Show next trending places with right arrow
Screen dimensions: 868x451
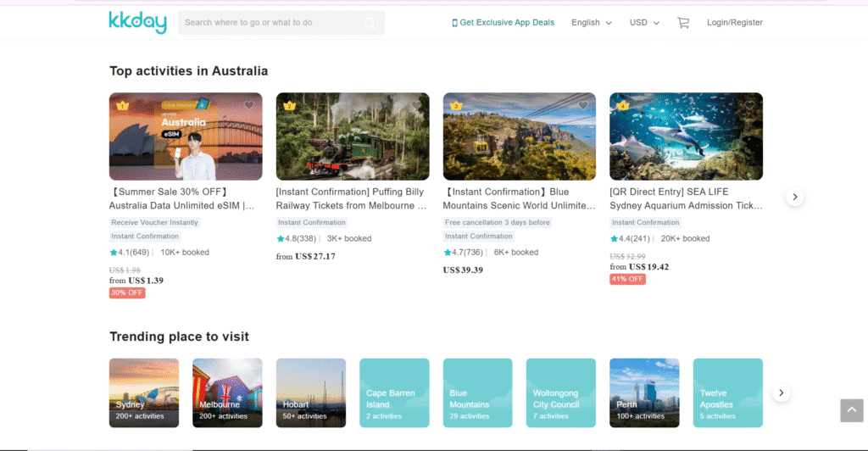pos(782,393)
